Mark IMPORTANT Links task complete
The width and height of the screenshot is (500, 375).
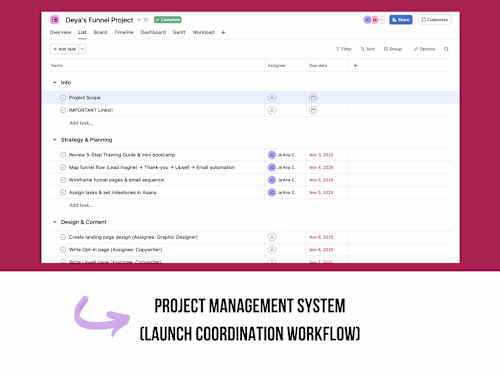point(63,110)
